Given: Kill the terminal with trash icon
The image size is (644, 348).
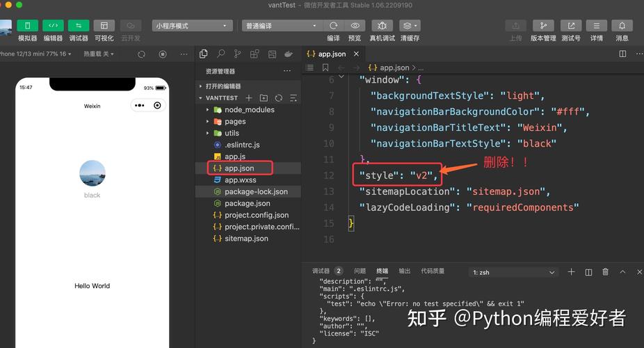Looking at the screenshot, I should (x=605, y=272).
